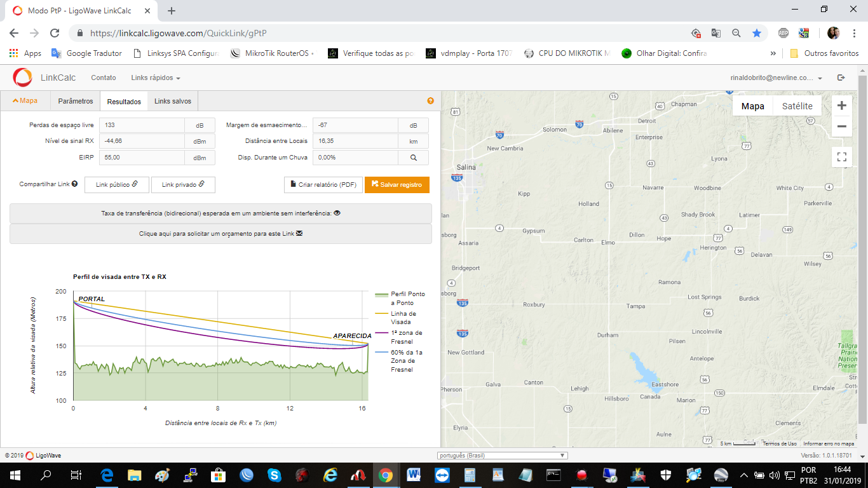Open the Adblock Plus extension icon
The height and width of the screenshot is (488, 868).
click(x=783, y=33)
